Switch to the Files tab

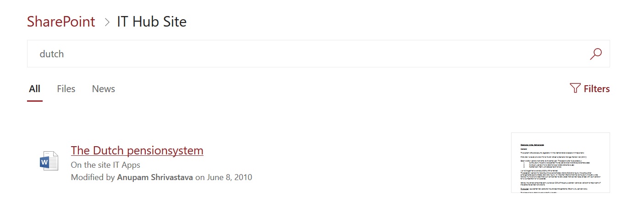pos(66,89)
